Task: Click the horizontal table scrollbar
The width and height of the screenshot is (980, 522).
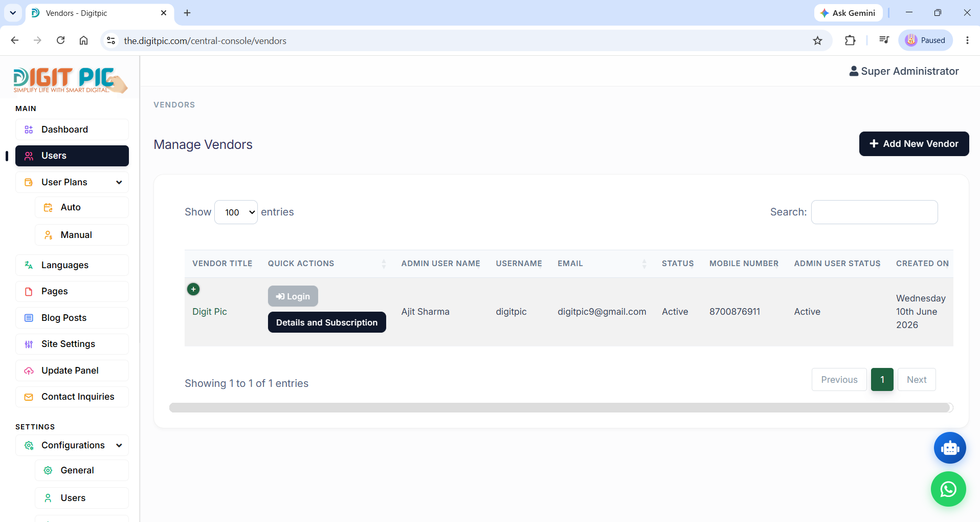Action: tap(560, 407)
